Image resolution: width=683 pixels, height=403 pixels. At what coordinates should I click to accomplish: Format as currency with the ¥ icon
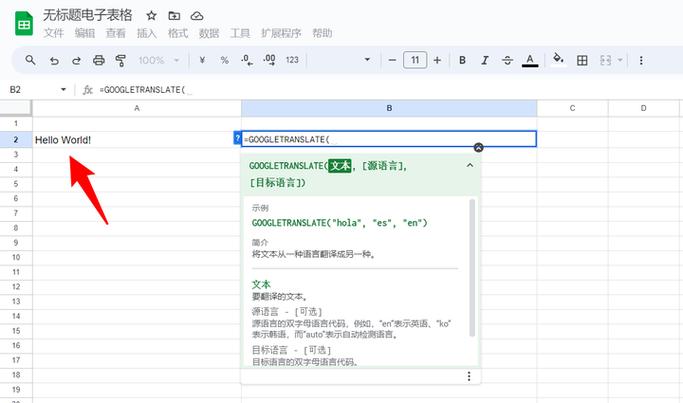point(202,60)
